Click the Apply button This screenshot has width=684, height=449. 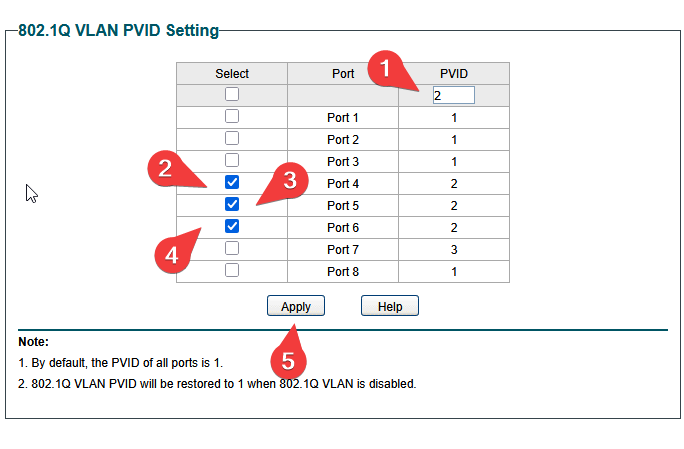coord(296,306)
